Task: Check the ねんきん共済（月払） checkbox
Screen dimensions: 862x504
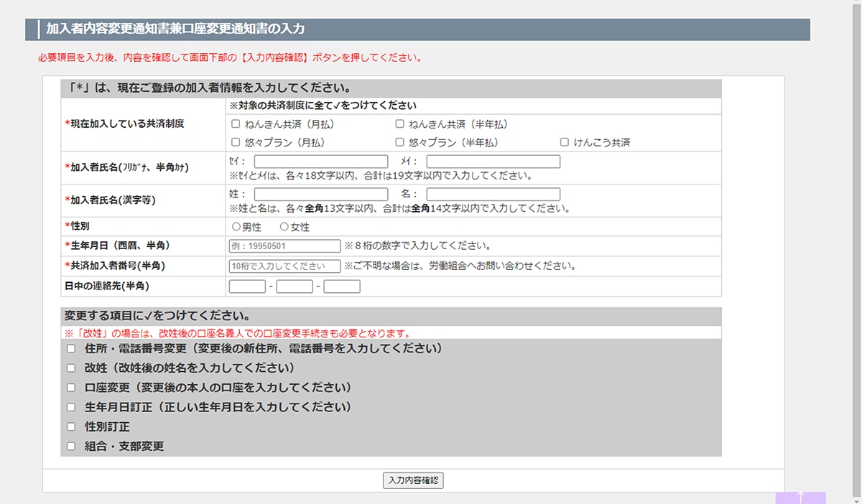Action: point(236,123)
